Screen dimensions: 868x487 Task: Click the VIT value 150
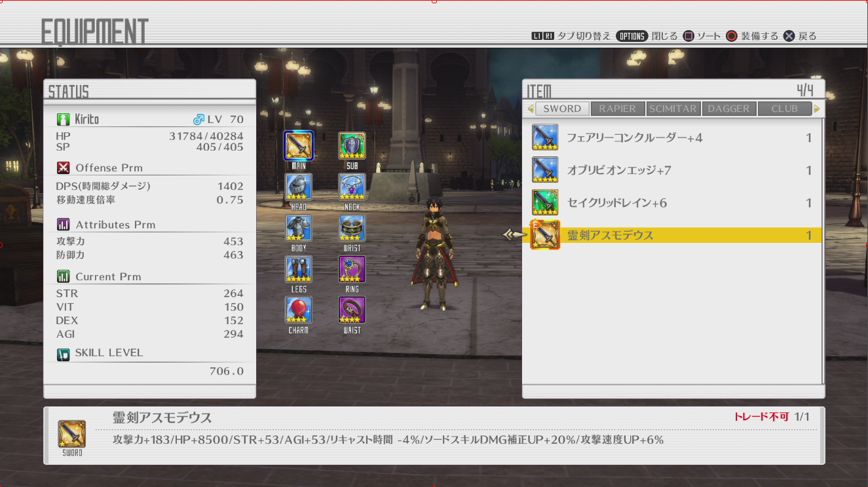(x=233, y=308)
